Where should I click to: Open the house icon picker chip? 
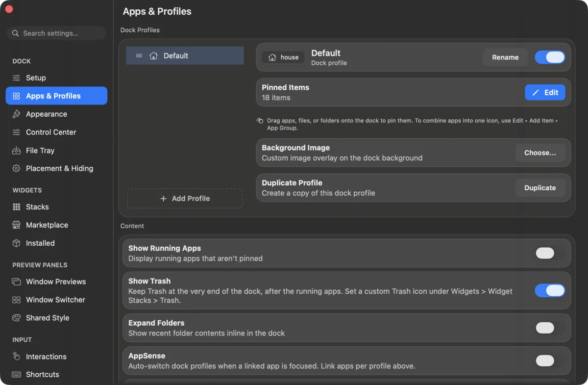(x=283, y=57)
